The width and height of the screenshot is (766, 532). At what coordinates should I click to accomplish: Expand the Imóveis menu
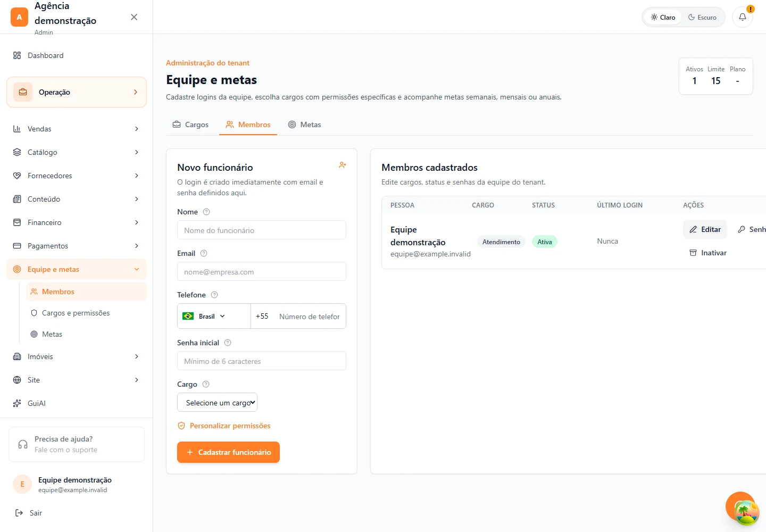point(77,356)
